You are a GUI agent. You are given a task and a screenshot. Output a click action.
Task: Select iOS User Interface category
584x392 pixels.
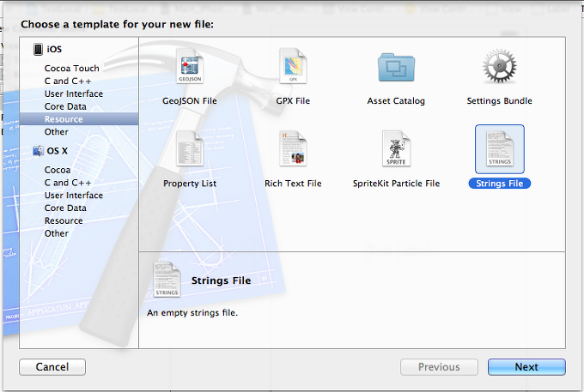[x=74, y=93]
